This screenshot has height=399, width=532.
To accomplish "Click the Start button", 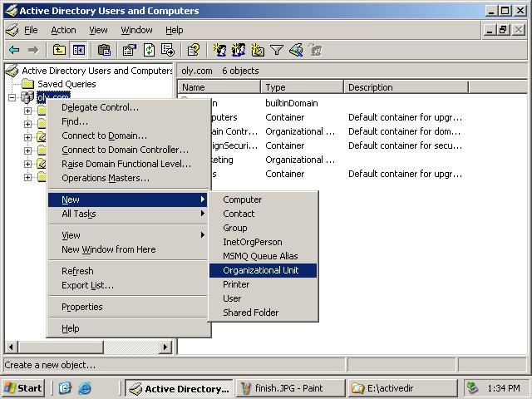I will 23,388.
